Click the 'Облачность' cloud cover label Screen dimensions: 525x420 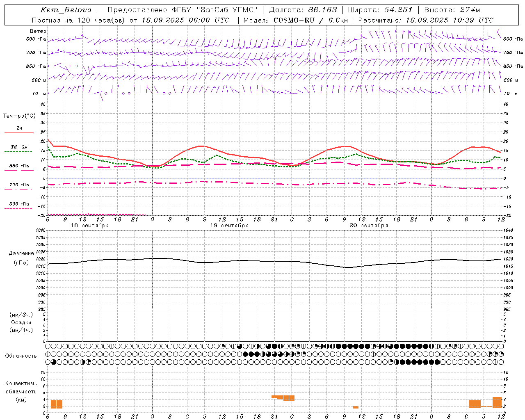tap(21, 356)
